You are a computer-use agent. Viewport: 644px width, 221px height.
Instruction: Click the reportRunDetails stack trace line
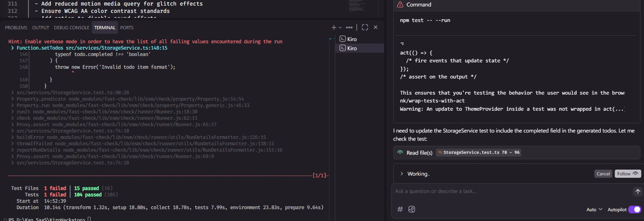[x=149, y=150]
